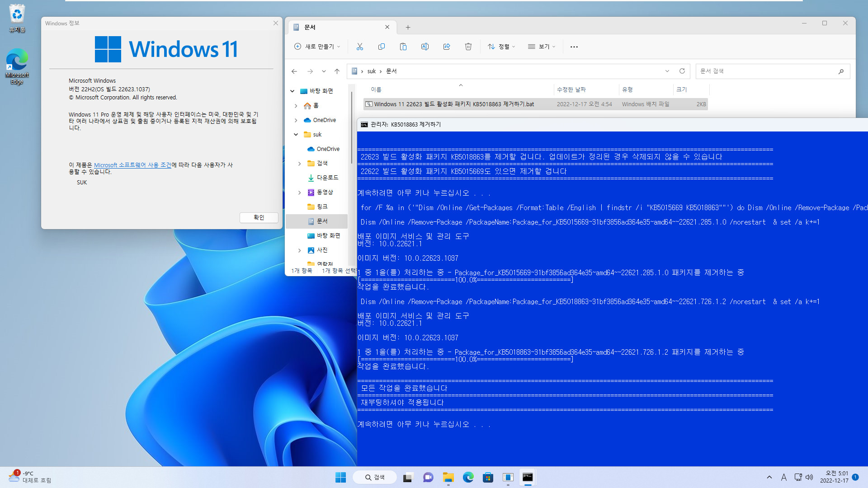
Task: Open address bar history dropdown
Action: [x=667, y=71]
